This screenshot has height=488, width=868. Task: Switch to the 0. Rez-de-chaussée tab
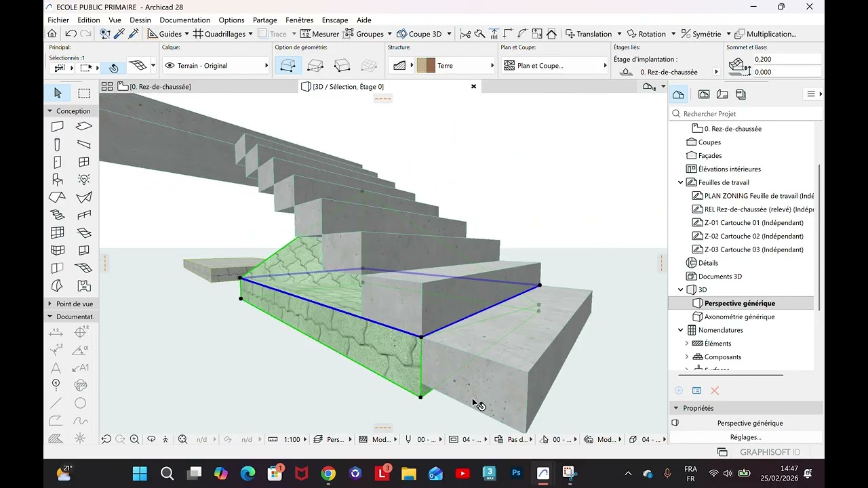(x=155, y=87)
